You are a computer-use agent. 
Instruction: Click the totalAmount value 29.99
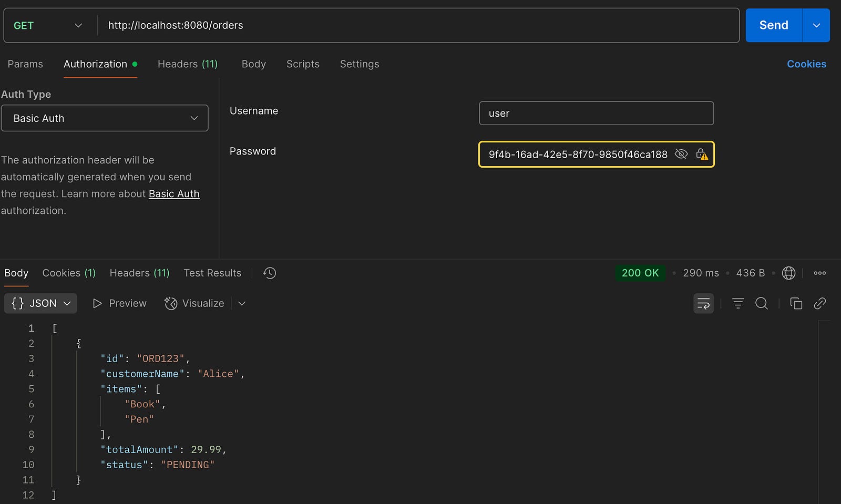click(206, 450)
